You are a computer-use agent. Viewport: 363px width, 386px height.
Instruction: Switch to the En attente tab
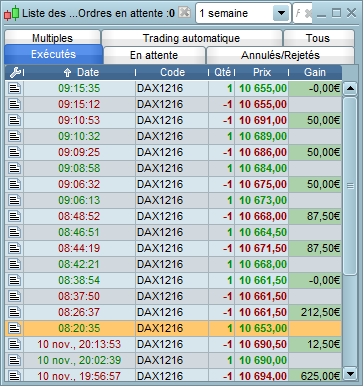pyautogui.click(x=154, y=55)
